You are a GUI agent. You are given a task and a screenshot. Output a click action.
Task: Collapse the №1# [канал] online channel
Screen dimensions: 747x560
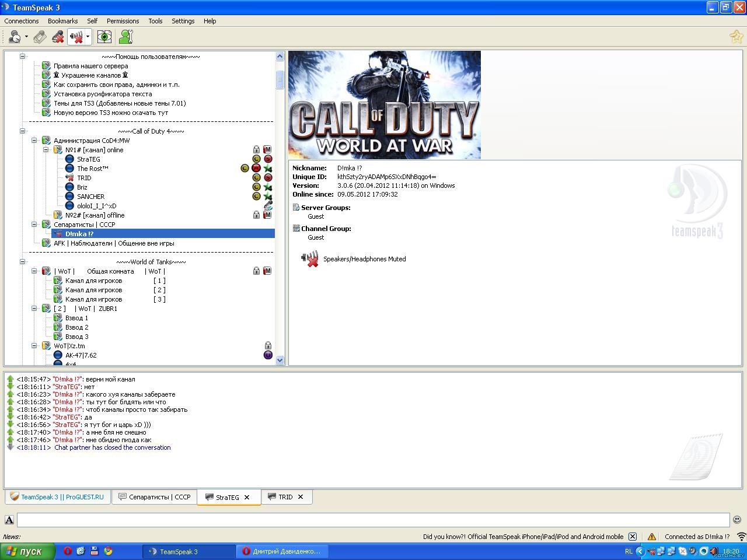pyautogui.click(x=46, y=150)
